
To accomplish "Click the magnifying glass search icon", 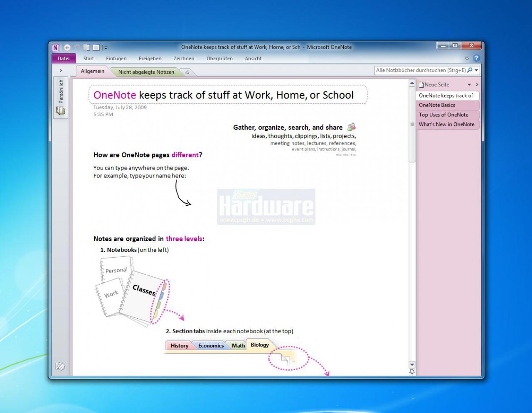I will [x=470, y=70].
